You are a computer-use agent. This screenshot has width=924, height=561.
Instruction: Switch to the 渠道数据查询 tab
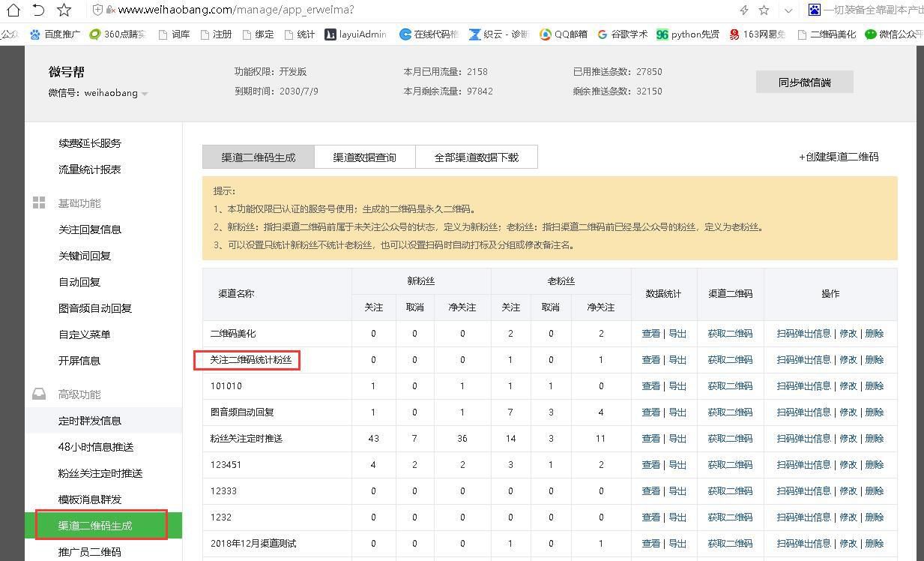[364, 157]
